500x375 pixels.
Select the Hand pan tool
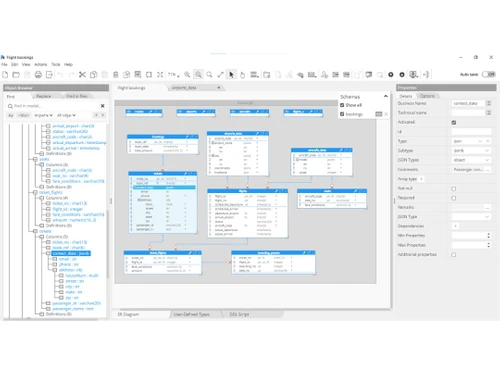[242, 75]
